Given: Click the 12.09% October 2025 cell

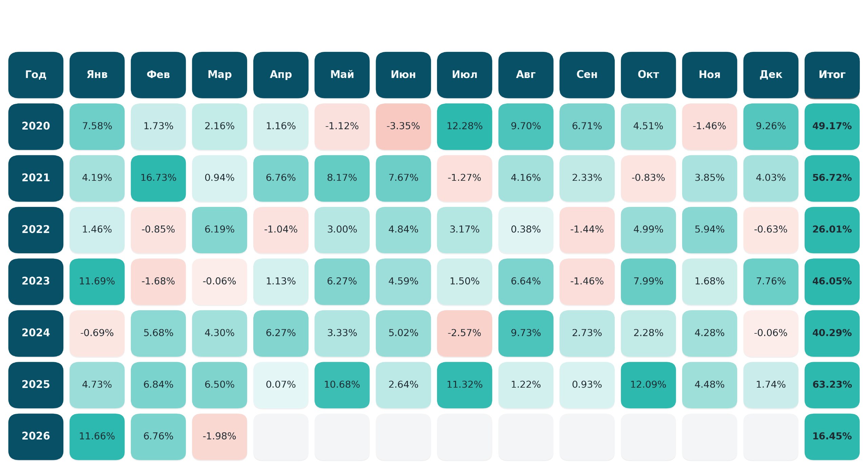Looking at the screenshot, I should tap(648, 385).
